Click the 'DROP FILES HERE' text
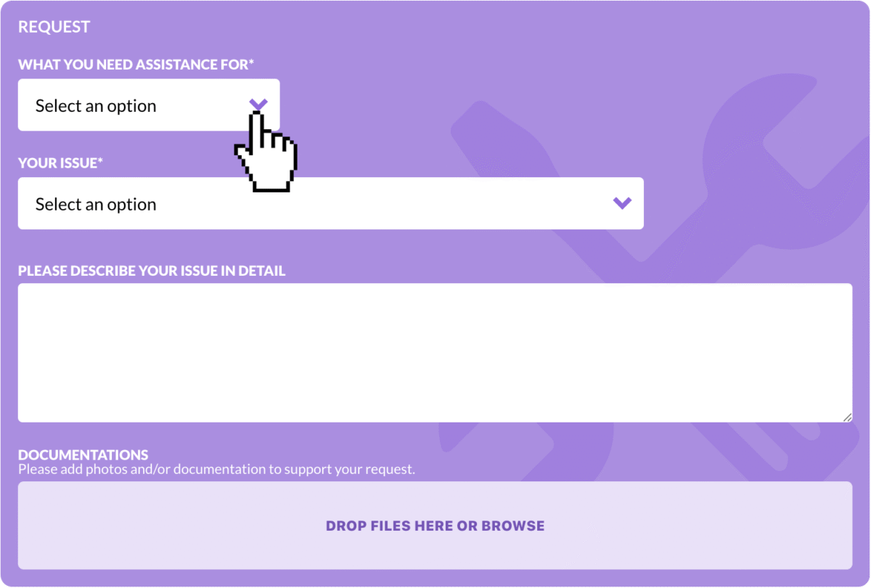 [x=389, y=526]
